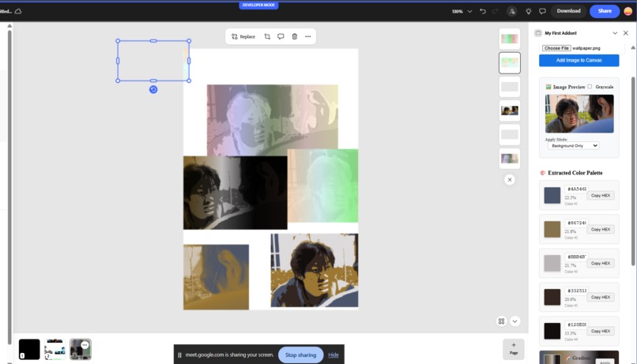Select the first layer thumbnail in strip

pyautogui.click(x=510, y=39)
